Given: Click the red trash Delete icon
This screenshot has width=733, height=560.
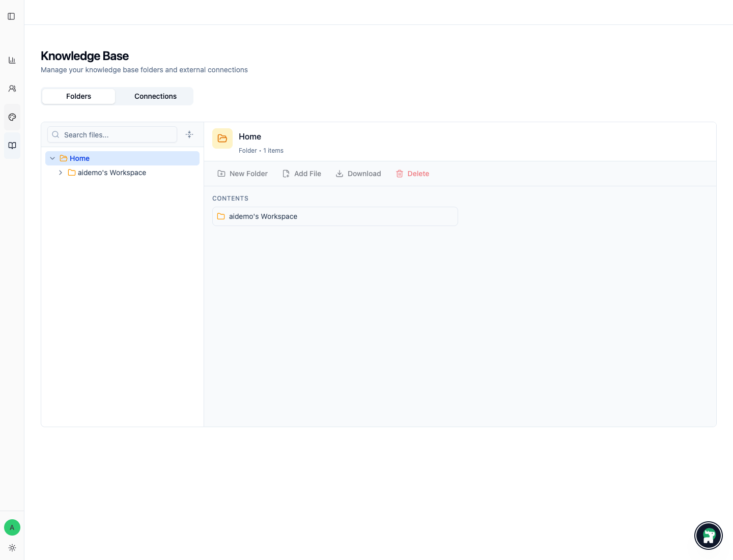Looking at the screenshot, I should tap(400, 174).
